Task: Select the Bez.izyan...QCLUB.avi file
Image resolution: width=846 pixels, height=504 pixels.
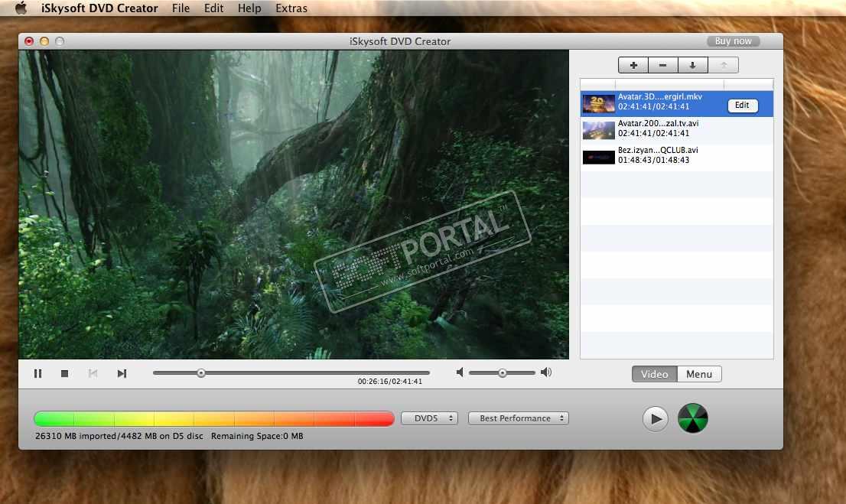Action: click(x=677, y=157)
